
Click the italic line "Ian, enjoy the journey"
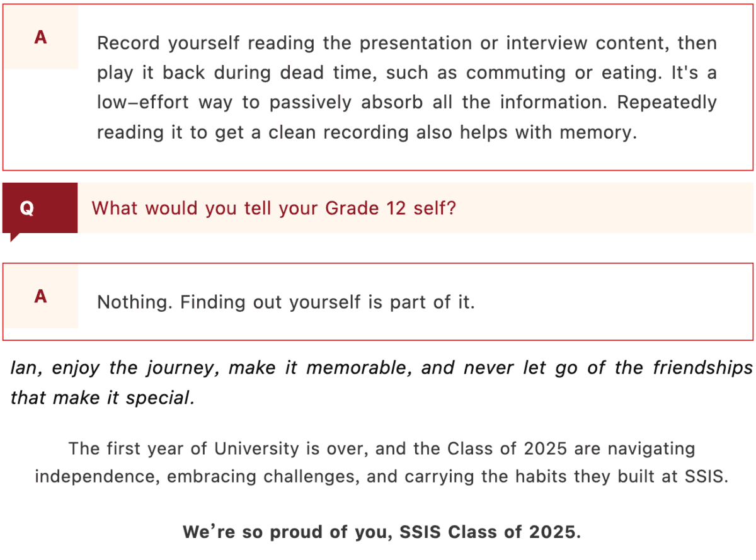tap(382, 368)
